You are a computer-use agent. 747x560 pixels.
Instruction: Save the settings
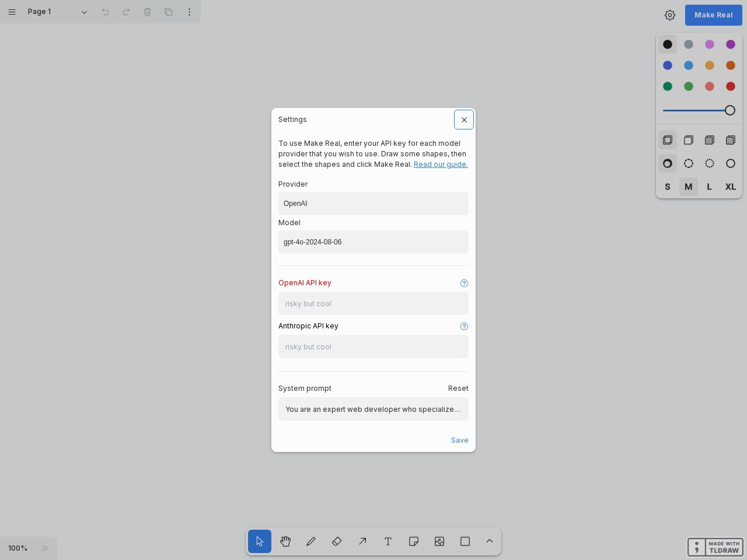[459, 440]
